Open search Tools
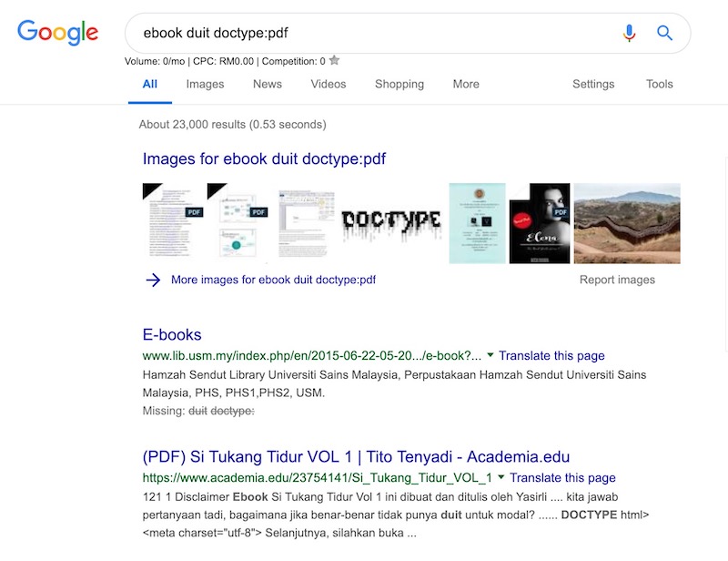Viewport: 728px width, 561px height. pyautogui.click(x=659, y=84)
